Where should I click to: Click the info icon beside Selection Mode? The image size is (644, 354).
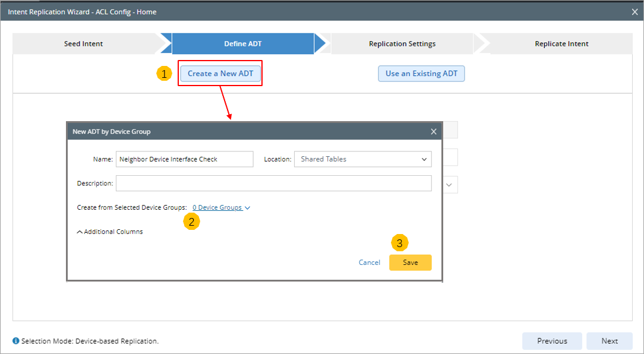16,341
